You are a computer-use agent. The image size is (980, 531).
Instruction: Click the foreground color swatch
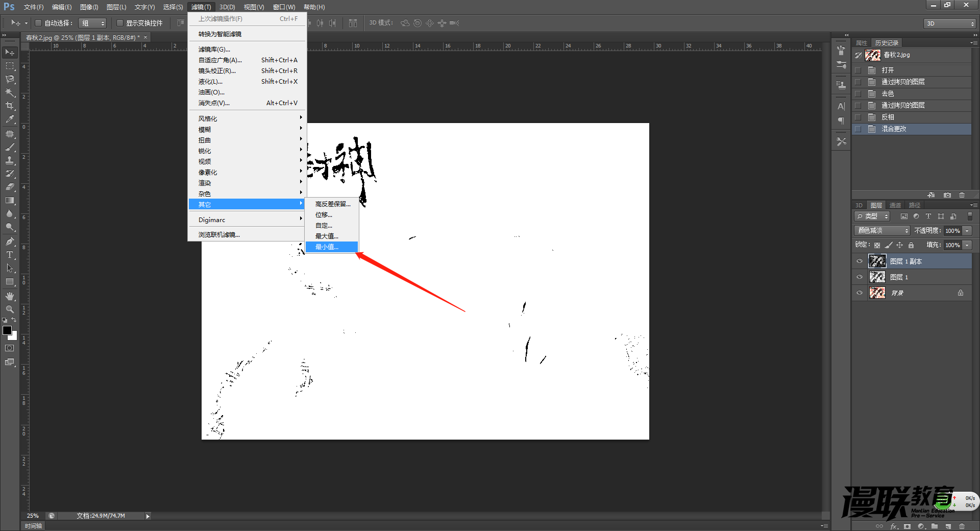[7, 330]
